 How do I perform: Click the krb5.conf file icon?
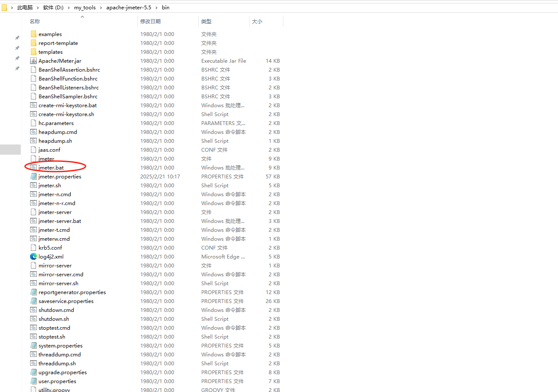[33, 247]
